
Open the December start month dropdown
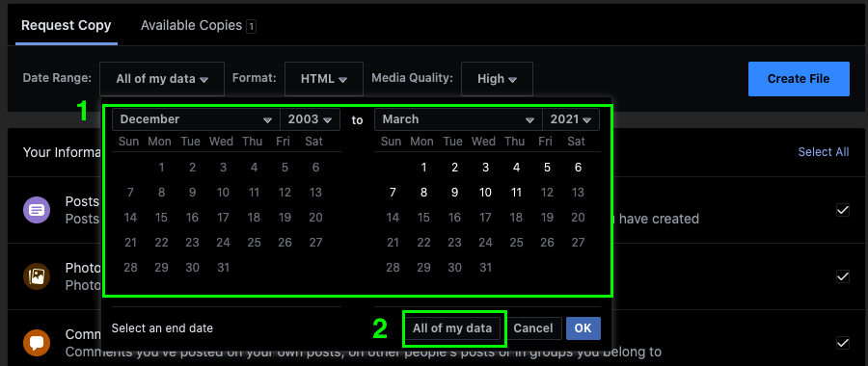pyautogui.click(x=196, y=119)
